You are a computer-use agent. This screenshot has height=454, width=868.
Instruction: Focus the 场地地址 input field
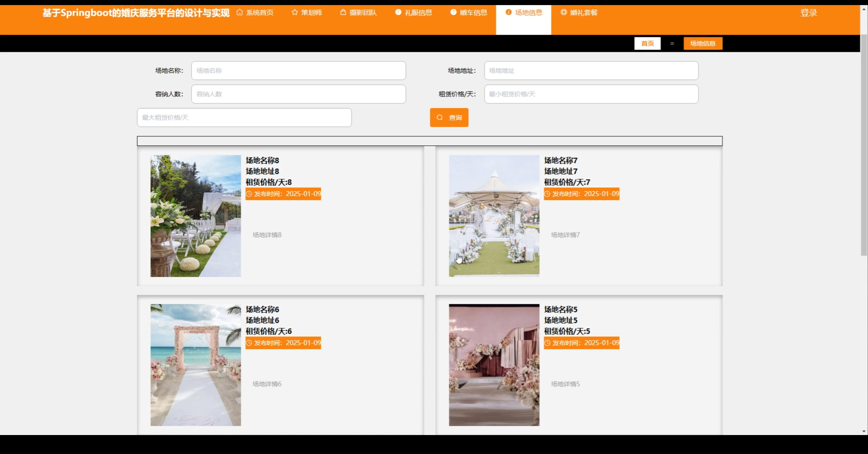[x=591, y=70]
